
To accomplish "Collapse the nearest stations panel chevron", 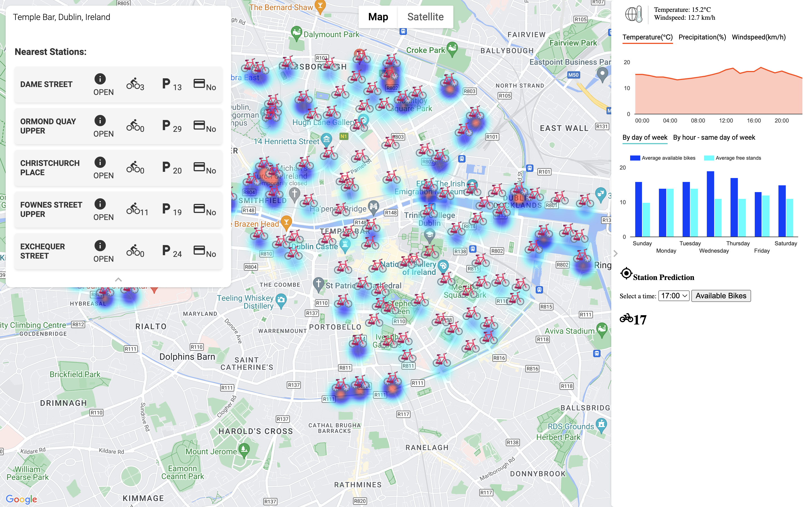I will [118, 280].
